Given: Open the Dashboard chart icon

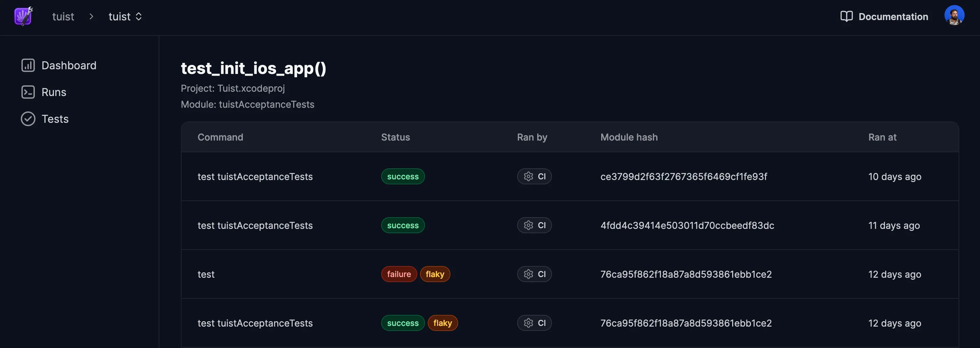Looking at the screenshot, I should tap(28, 65).
